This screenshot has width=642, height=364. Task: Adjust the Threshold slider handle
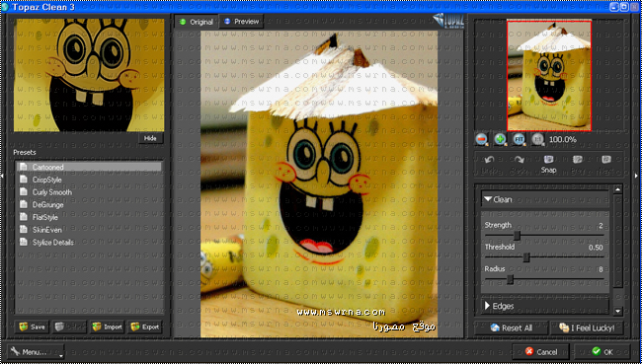click(526, 257)
